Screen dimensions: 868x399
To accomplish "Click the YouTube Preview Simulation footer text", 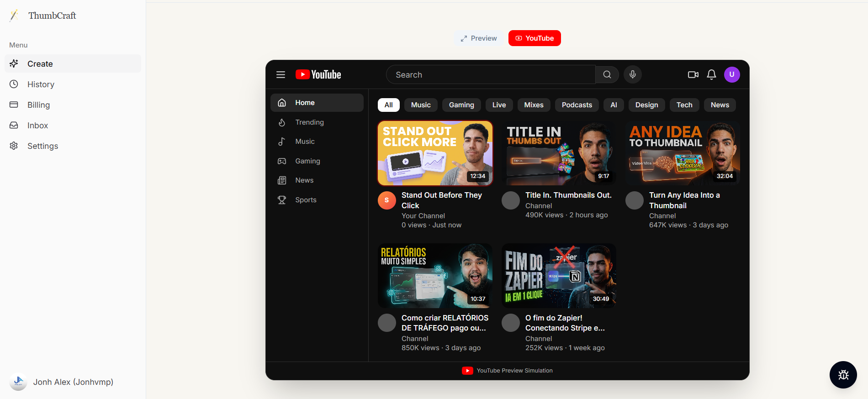I will [514, 371].
